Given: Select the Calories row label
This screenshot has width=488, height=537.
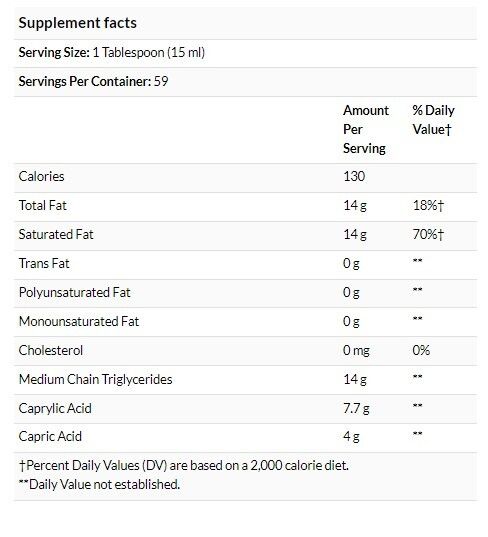Looking at the screenshot, I should click(x=41, y=176).
